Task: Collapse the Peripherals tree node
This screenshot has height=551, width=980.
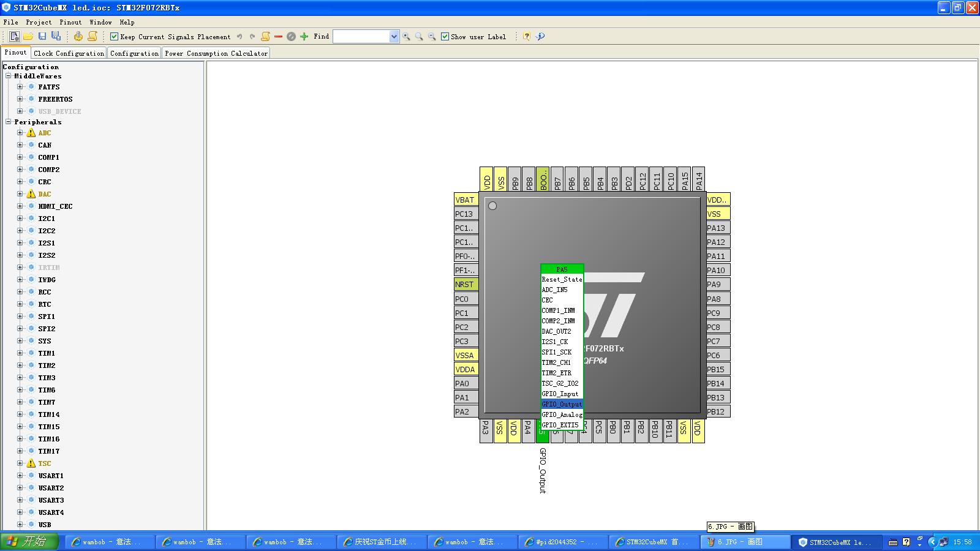Action: (x=9, y=122)
